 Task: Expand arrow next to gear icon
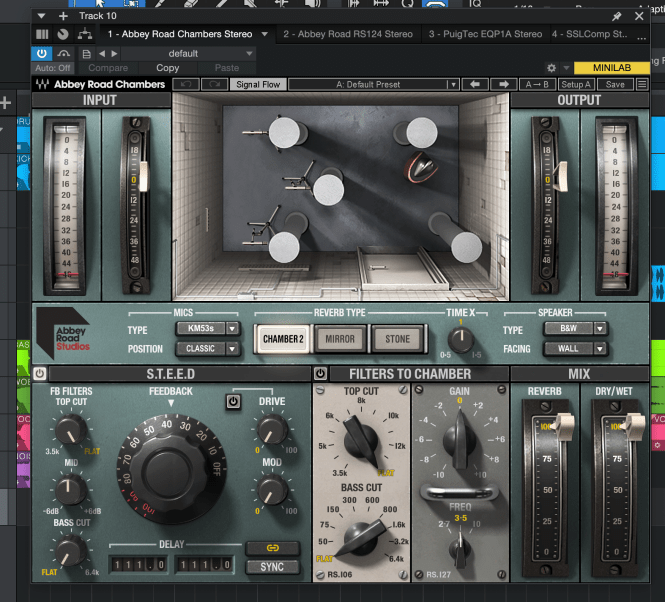pos(566,68)
